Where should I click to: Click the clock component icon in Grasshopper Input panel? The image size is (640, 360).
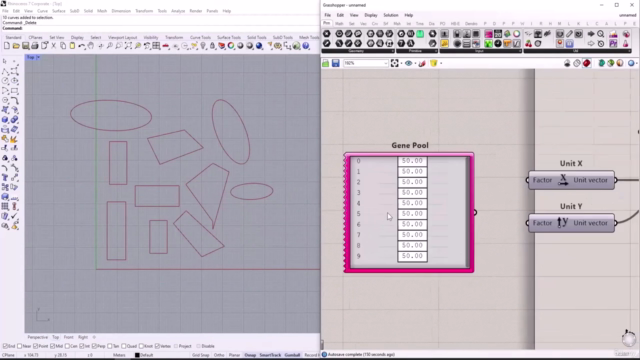pos(498,43)
